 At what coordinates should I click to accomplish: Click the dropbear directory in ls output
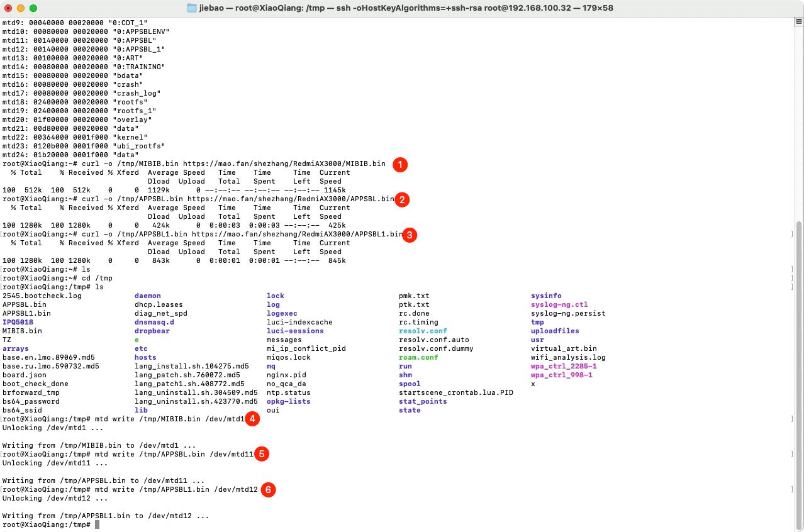pyautogui.click(x=152, y=331)
